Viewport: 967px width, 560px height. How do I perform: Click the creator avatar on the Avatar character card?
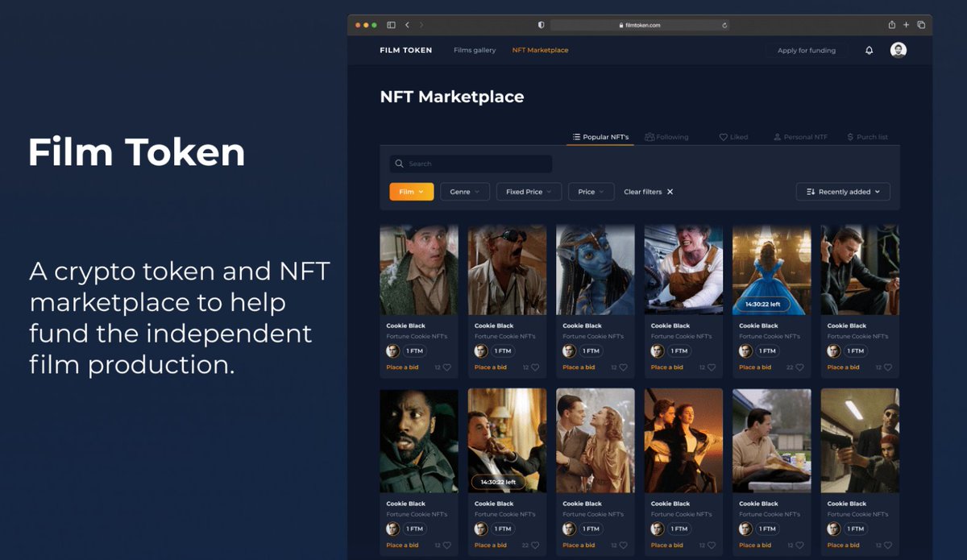pyautogui.click(x=569, y=351)
